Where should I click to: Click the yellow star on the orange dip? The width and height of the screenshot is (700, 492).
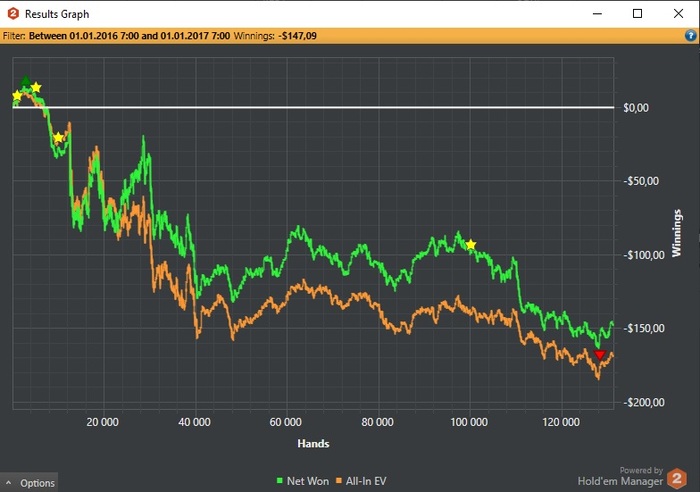58,138
